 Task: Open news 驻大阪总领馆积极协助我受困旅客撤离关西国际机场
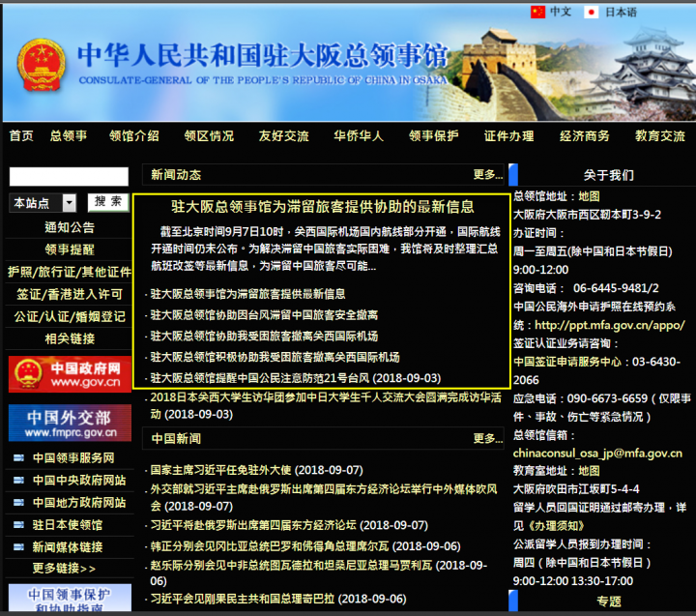pos(275,357)
